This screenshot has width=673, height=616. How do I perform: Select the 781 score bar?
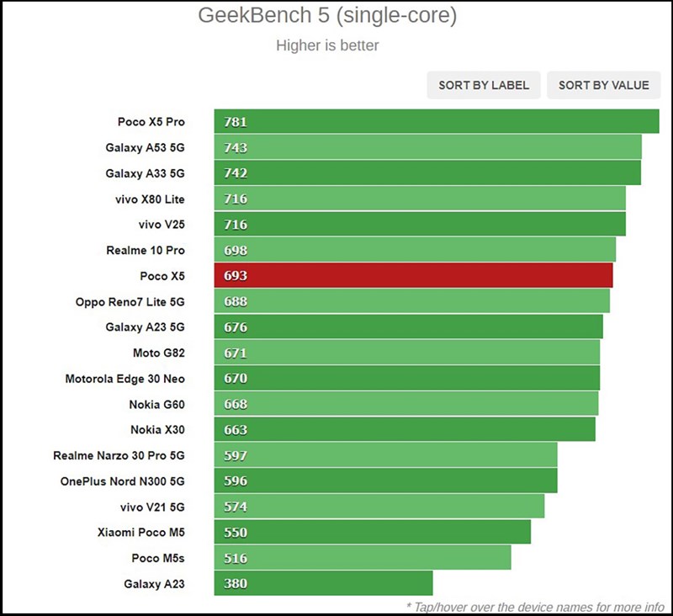(x=436, y=122)
